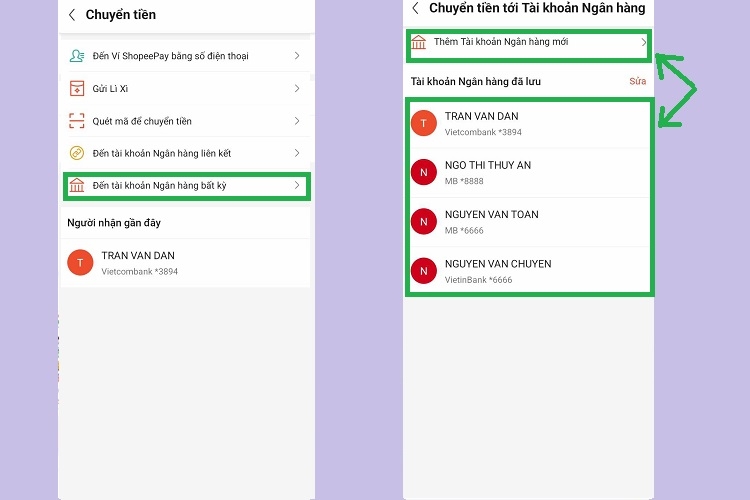Tap the QR scan icon for transfers
Screen dimensions: 750x500
pyautogui.click(x=77, y=121)
